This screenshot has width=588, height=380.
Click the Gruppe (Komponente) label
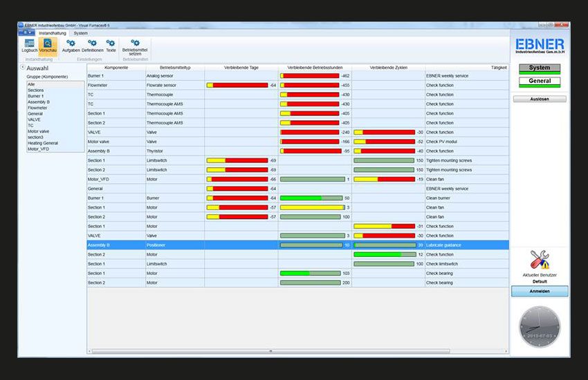pyautogui.click(x=47, y=77)
